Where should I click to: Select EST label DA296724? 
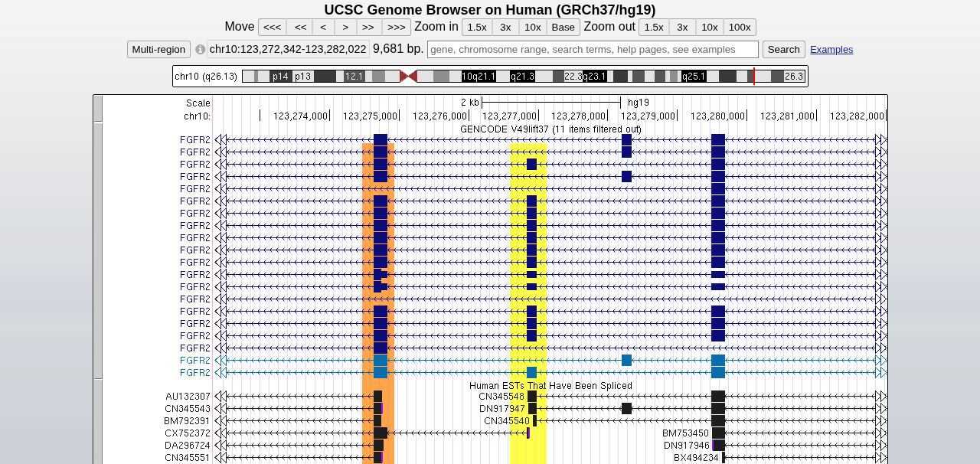click(188, 446)
